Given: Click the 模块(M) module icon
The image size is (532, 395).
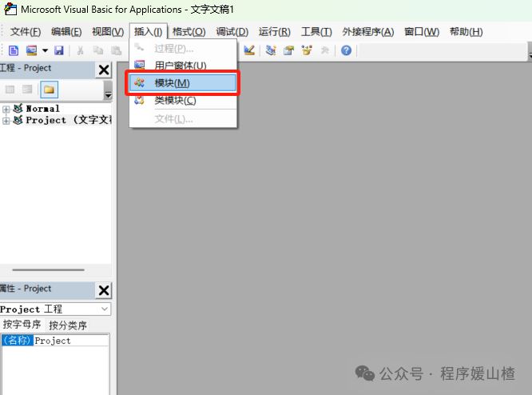Looking at the screenshot, I should [x=140, y=82].
